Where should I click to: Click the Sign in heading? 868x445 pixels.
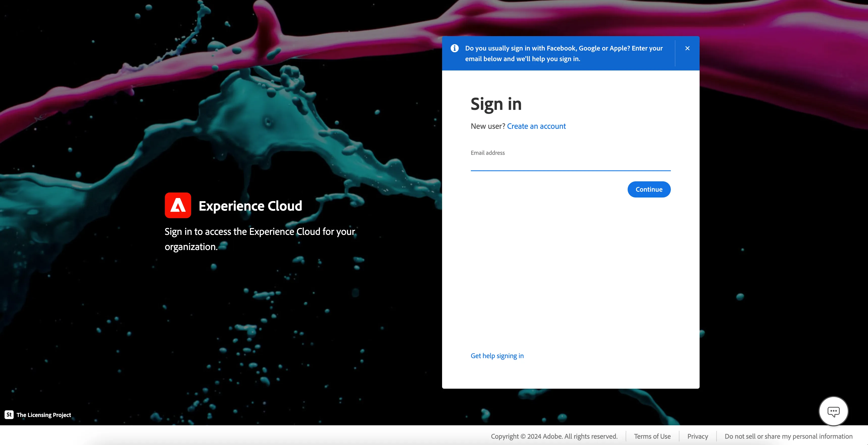tap(496, 104)
